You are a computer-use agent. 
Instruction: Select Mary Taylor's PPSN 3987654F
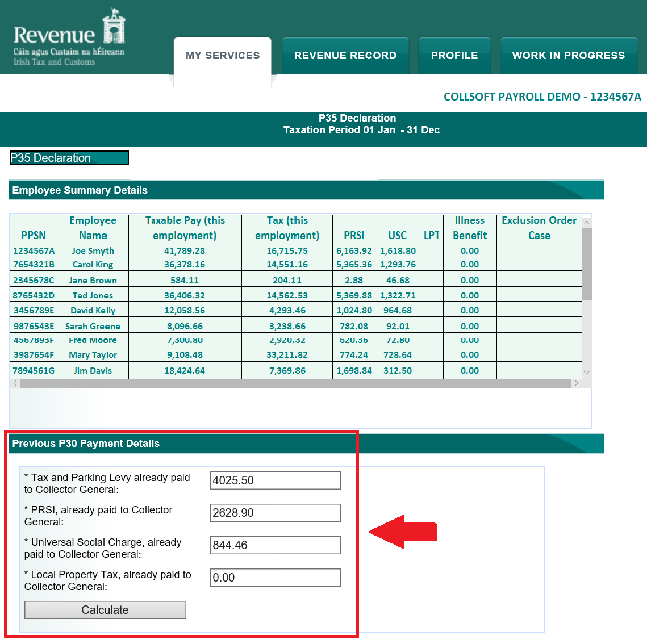[34, 355]
